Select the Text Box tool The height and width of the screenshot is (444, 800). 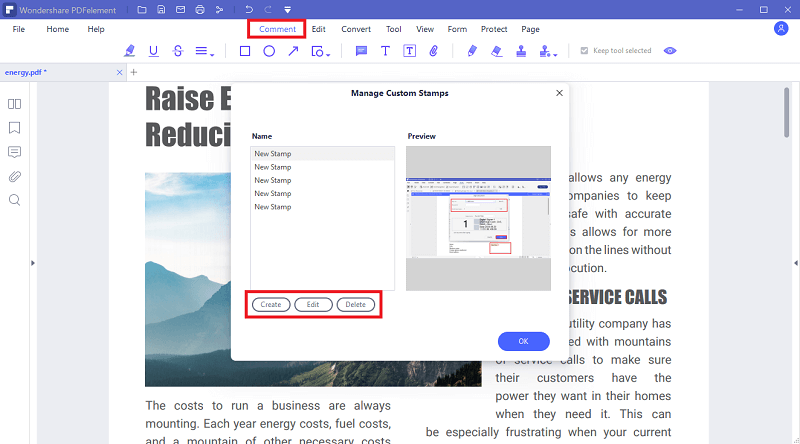[x=409, y=51]
